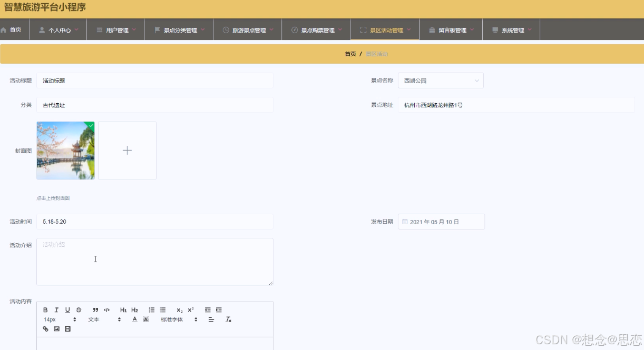Toggle underline formatting in the editor
This screenshot has width=644, height=350.
tap(67, 310)
